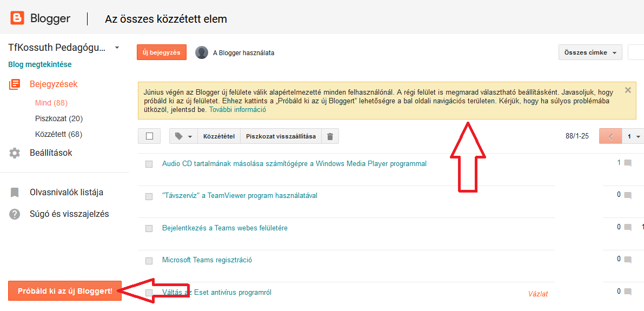Open Beállítások menu item

coord(51,153)
